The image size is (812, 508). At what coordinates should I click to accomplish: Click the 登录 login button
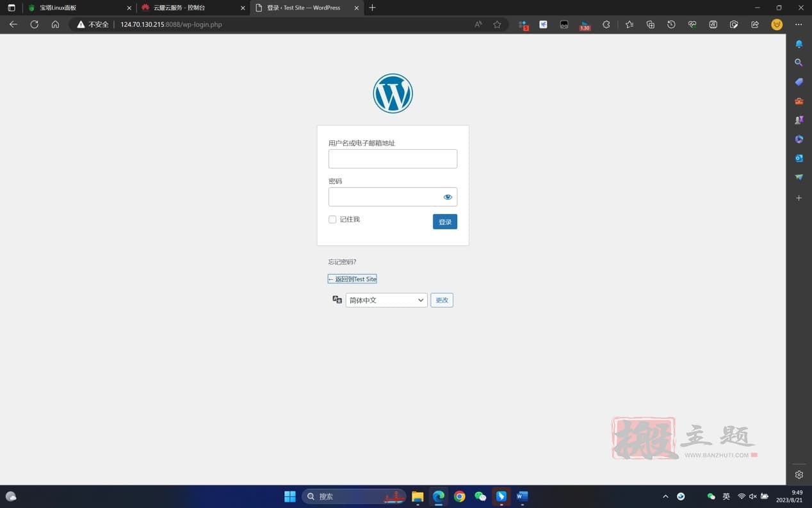(x=445, y=222)
